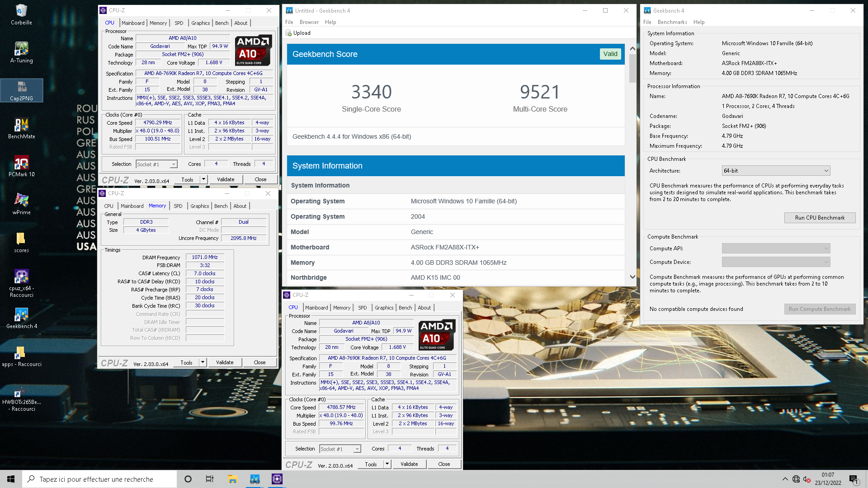Image resolution: width=868 pixels, height=488 pixels.
Task: Click the single-core score 3340
Action: click(372, 92)
